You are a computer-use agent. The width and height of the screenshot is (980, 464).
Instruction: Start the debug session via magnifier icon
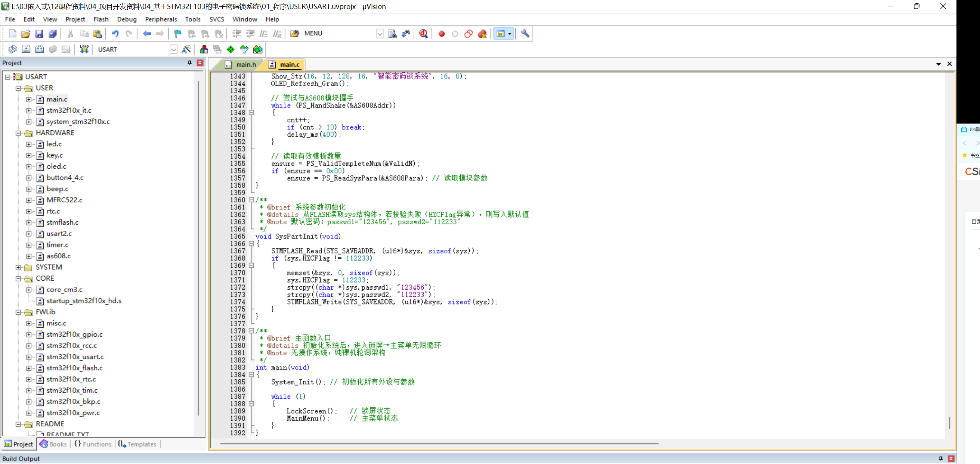coord(423,34)
